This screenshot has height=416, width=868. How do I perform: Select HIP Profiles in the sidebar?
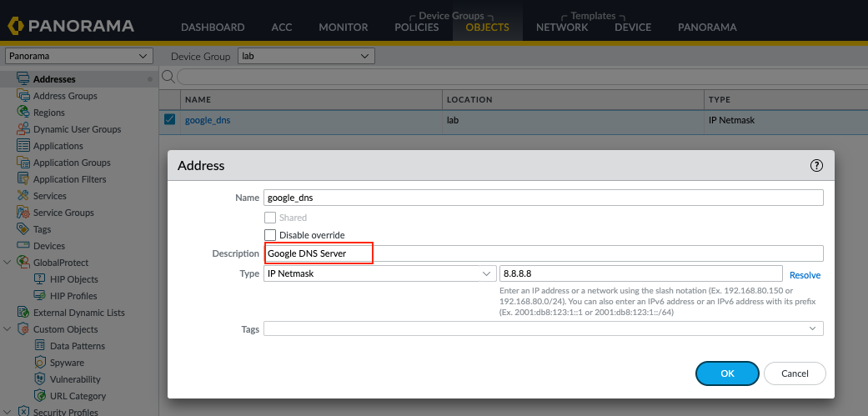73,296
